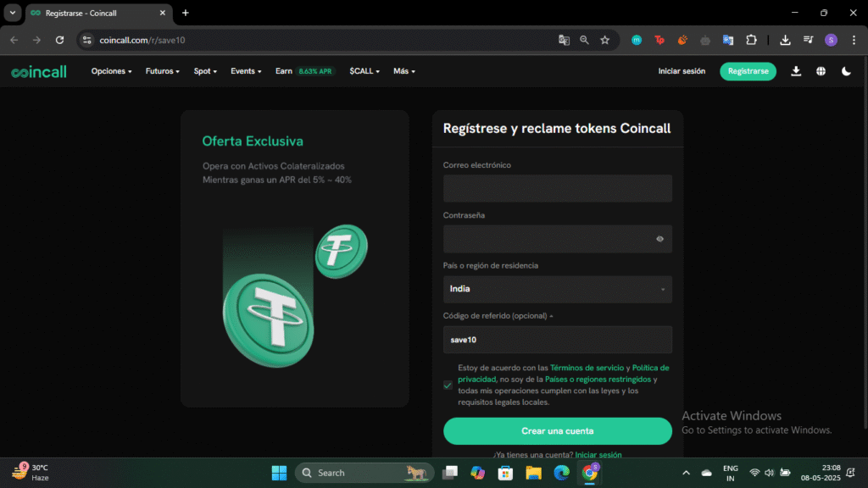
Task: Click the red Tp extension icon
Action: click(659, 40)
